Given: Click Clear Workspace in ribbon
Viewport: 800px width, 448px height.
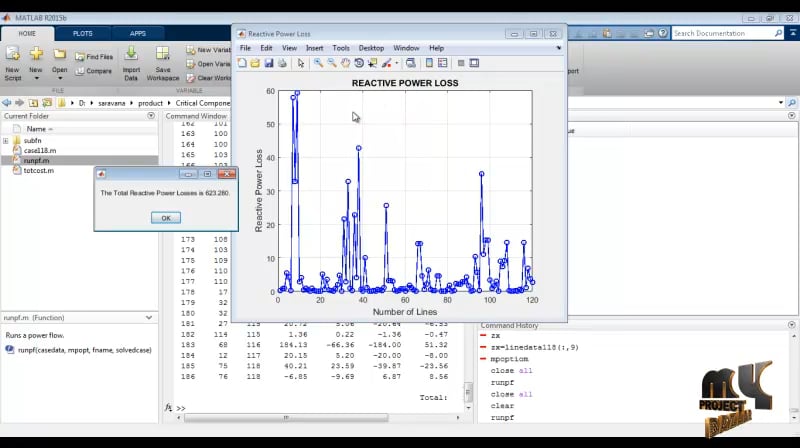Looking at the screenshot, I should [208, 78].
